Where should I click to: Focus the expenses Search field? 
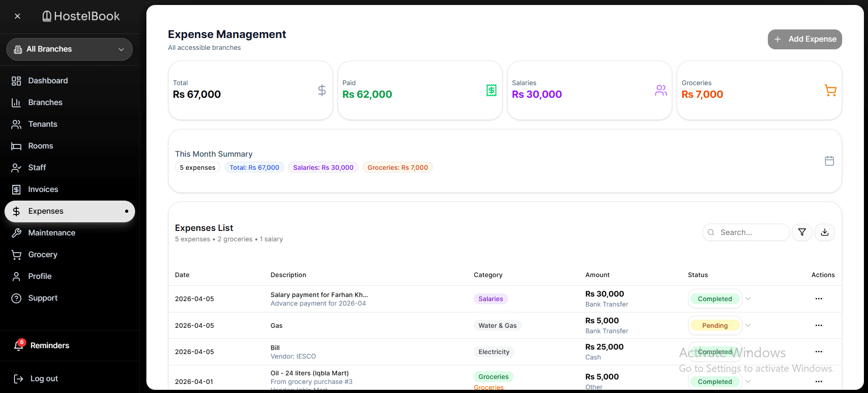tap(746, 232)
